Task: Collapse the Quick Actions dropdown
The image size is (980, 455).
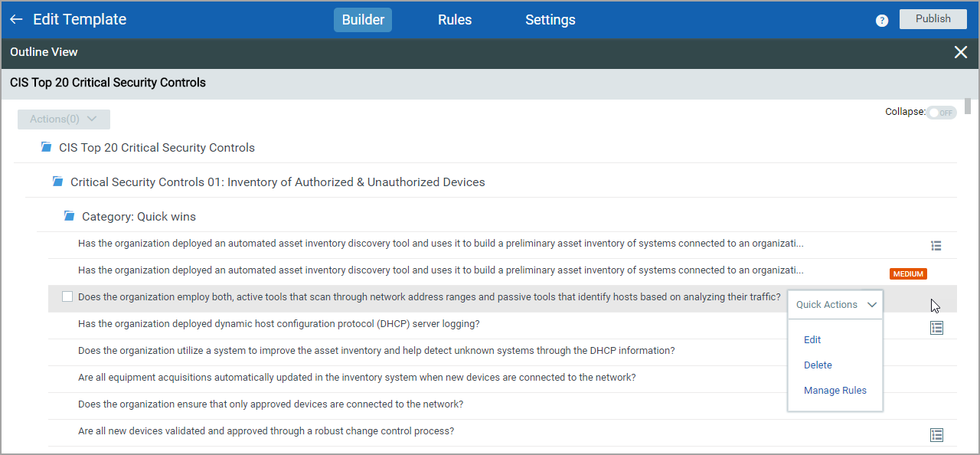Action: point(835,304)
